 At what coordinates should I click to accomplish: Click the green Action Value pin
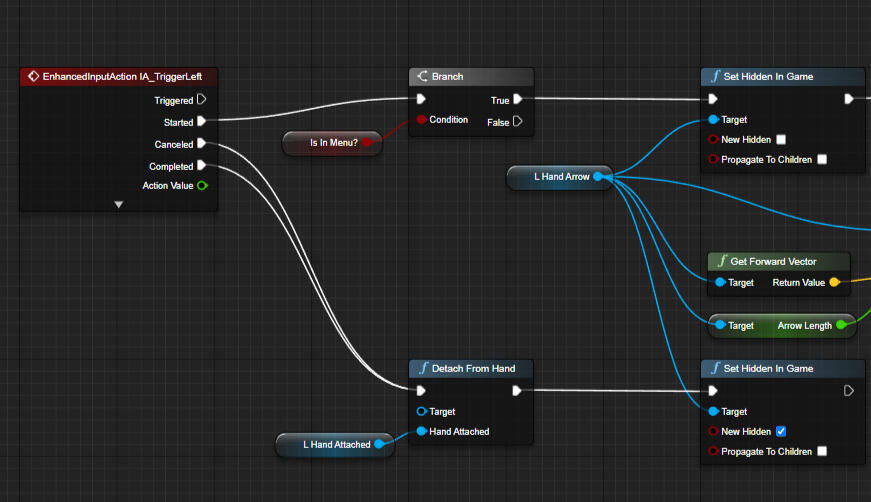(x=202, y=186)
